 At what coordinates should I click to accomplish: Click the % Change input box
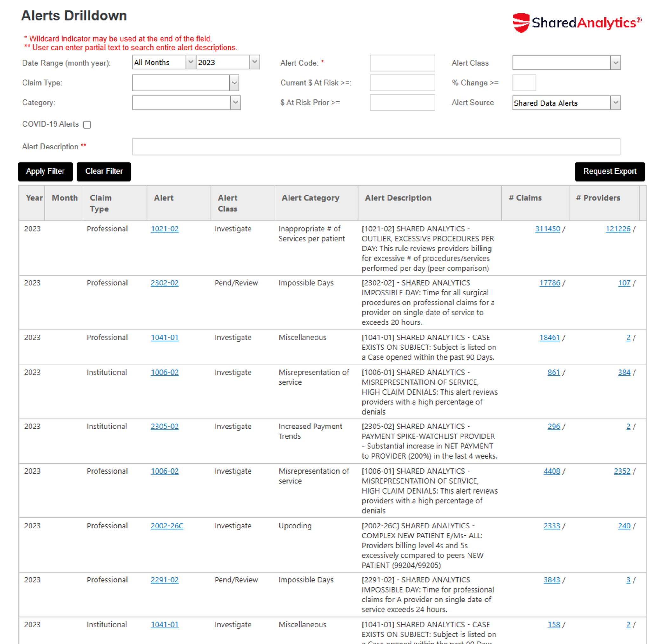pos(524,83)
